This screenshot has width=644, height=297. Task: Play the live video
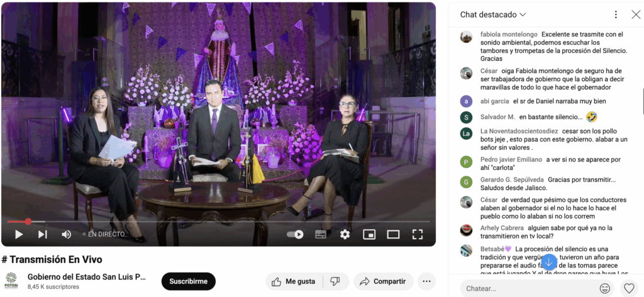(x=19, y=234)
